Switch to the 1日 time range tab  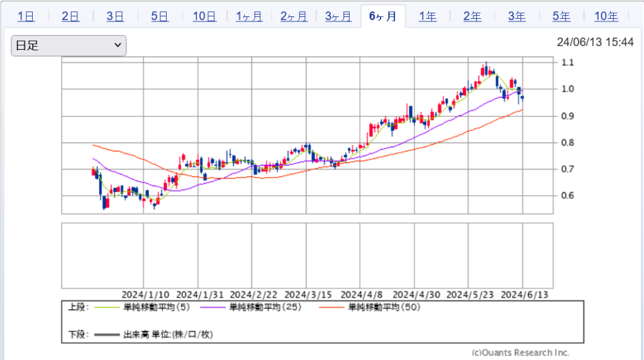click(26, 16)
